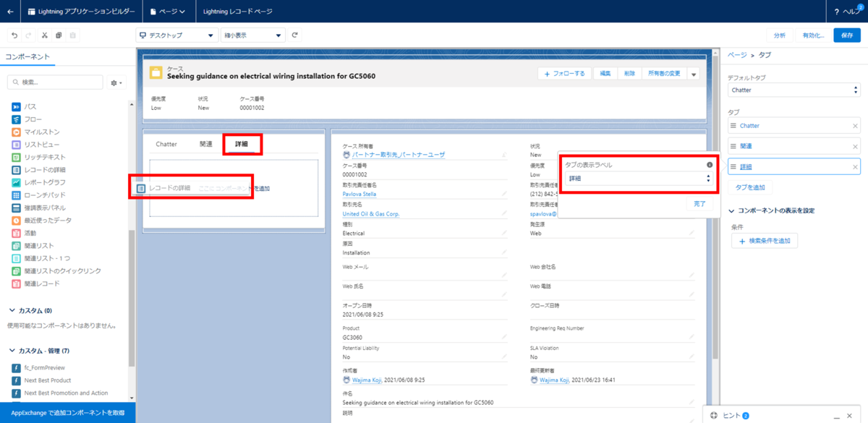Click the 保存 save button

(847, 35)
